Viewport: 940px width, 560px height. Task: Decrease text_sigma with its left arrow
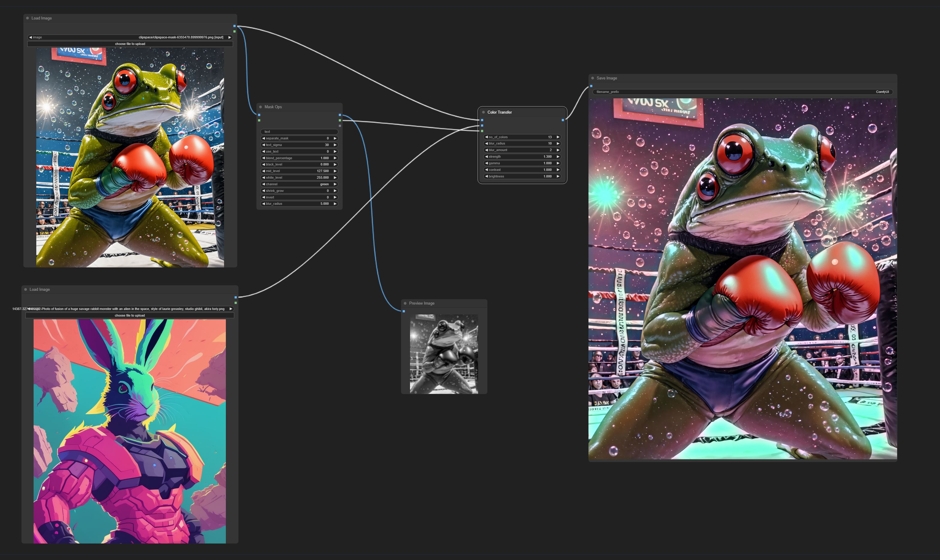[x=264, y=145]
